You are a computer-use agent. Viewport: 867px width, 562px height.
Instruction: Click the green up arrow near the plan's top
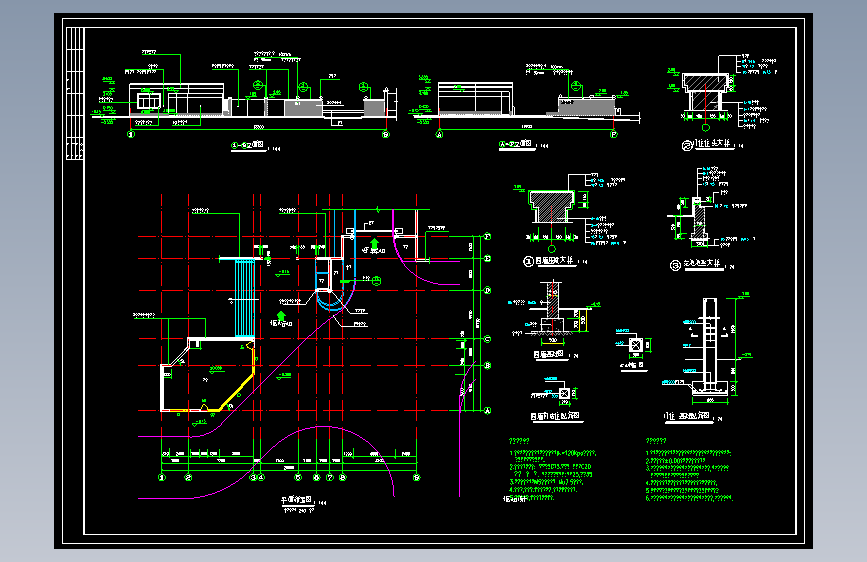click(374, 243)
